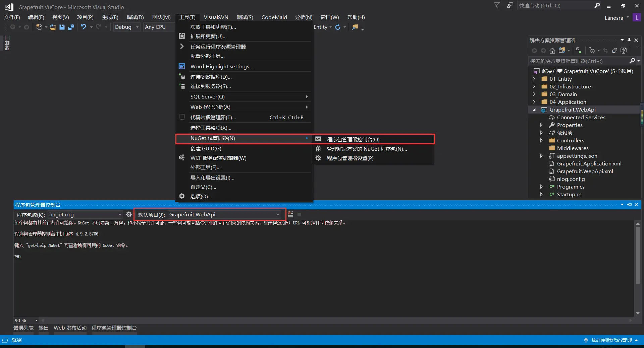Pin the Solution Explorer panel
644x348 pixels.
click(x=629, y=40)
